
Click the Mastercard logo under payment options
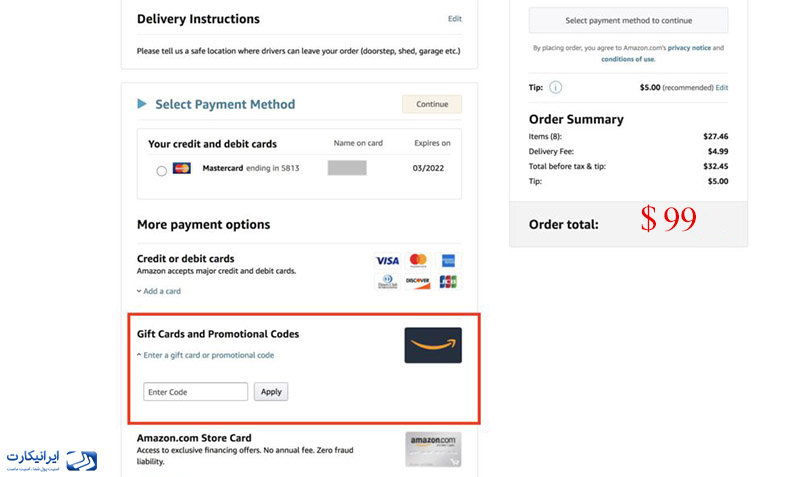pyautogui.click(x=418, y=261)
